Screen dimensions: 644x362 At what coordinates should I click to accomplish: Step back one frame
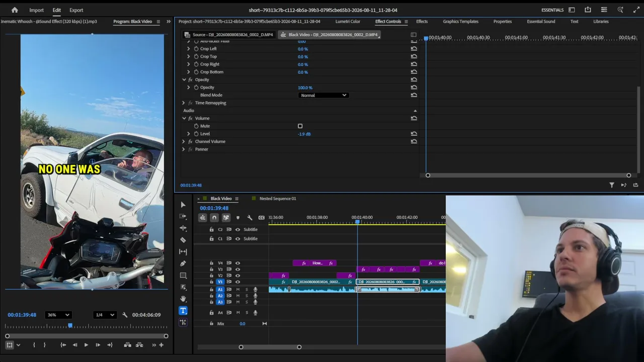(x=74, y=345)
